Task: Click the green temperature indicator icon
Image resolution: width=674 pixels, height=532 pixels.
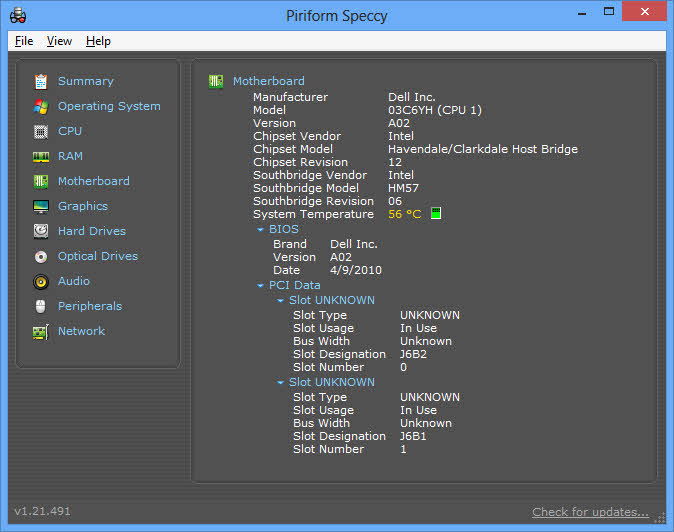Action: click(436, 213)
